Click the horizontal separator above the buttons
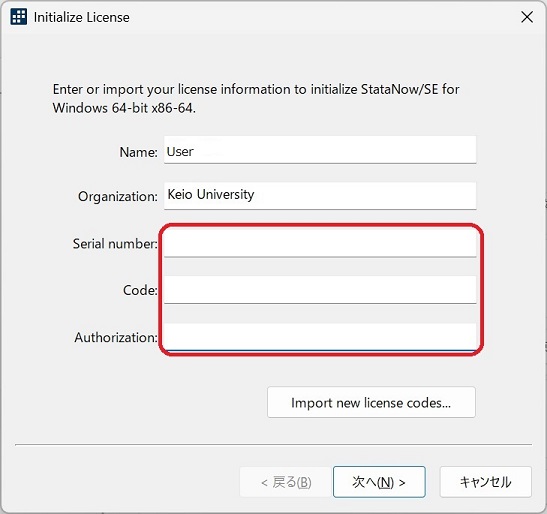Viewport: 547px width, 514px height. [274, 445]
